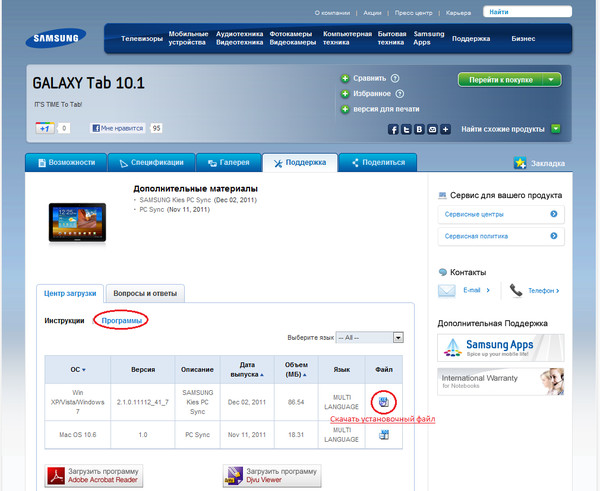Click Facebook Мне нравится button
Screen dimensions: 600x491
coord(118,128)
